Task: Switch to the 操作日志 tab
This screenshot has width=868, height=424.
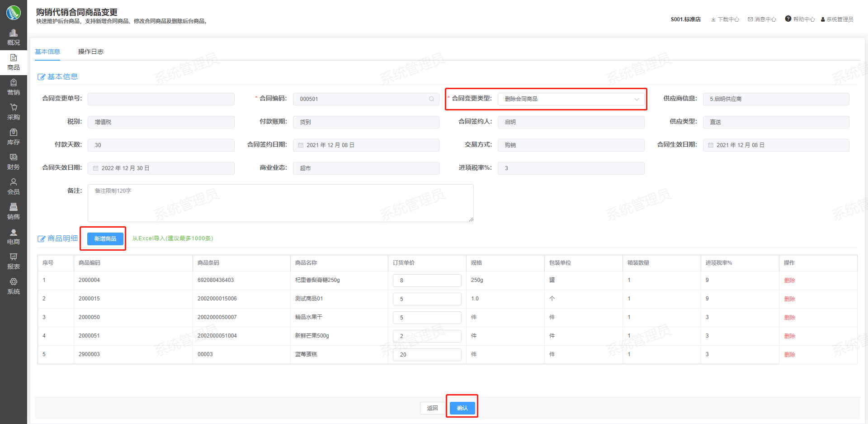Action: coord(91,52)
